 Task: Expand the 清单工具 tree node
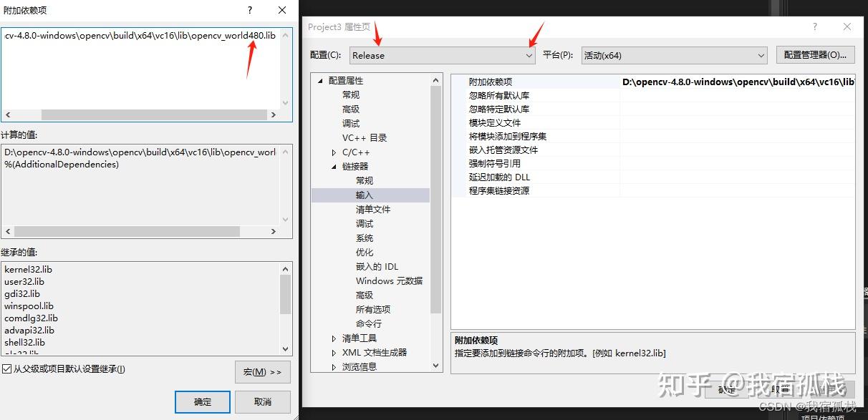[x=334, y=338]
